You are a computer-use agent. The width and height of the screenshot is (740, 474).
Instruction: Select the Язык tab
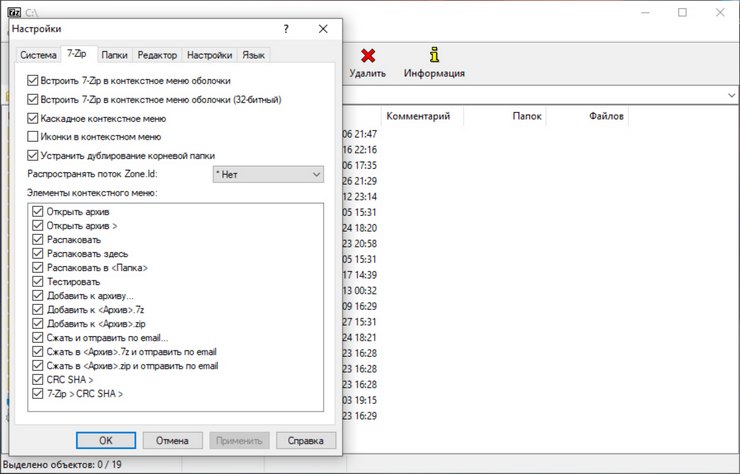point(254,55)
